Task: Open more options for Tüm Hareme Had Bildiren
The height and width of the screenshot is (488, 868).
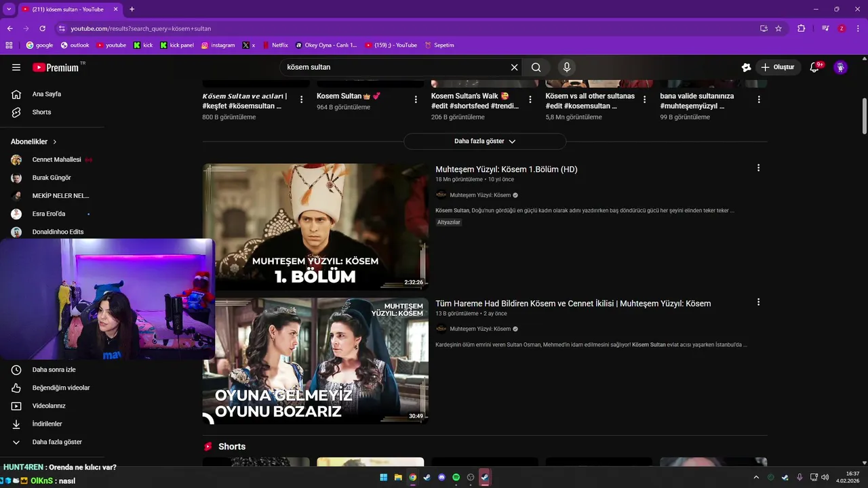Action: [758, 302]
